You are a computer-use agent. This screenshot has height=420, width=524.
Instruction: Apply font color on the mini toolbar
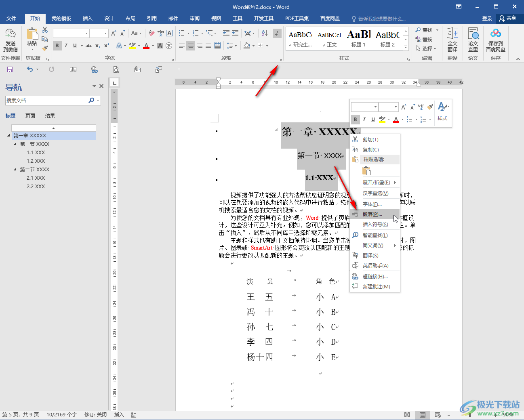(396, 119)
